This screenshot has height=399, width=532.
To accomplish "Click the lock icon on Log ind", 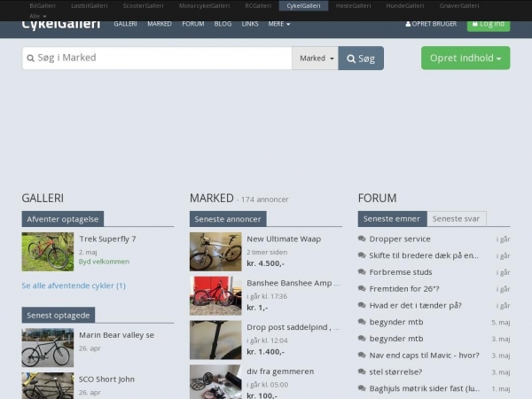I will [x=475, y=24].
